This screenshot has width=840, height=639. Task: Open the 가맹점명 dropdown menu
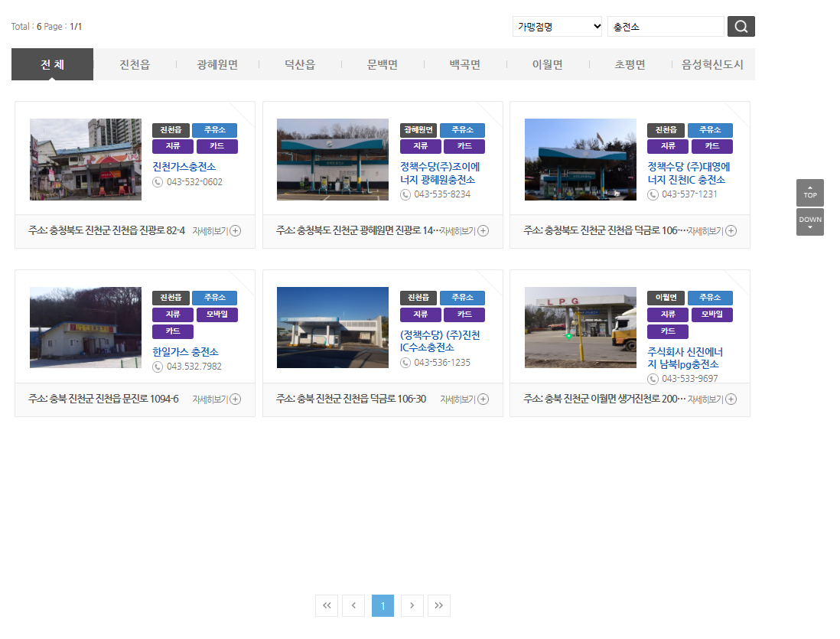pos(557,26)
